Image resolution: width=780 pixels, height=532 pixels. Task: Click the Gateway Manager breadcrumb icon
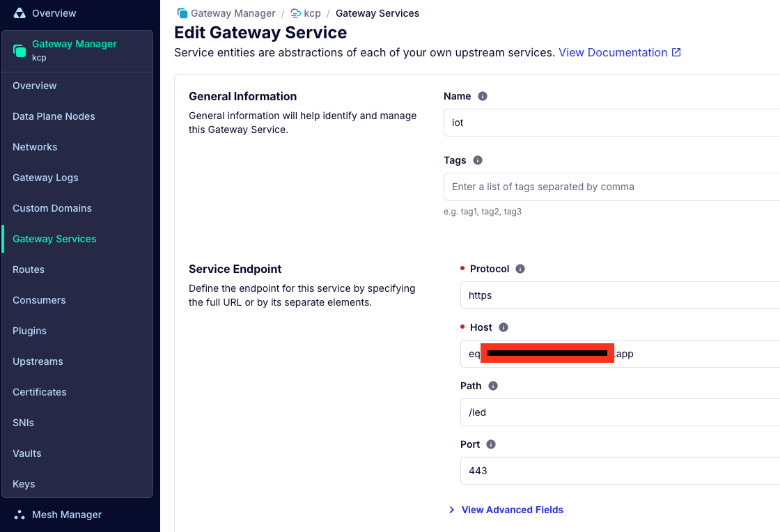pyautogui.click(x=182, y=13)
